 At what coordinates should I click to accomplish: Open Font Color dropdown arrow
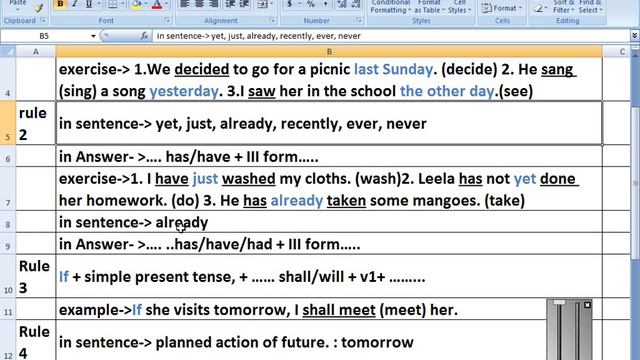click(x=167, y=4)
